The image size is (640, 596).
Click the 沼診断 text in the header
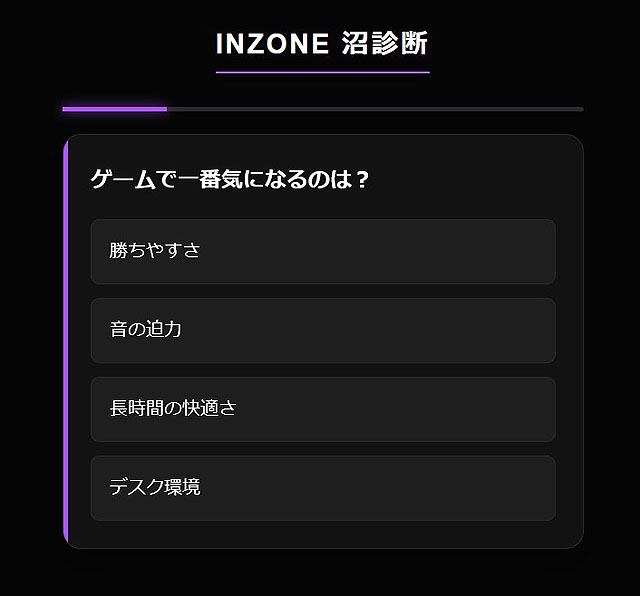[385, 44]
